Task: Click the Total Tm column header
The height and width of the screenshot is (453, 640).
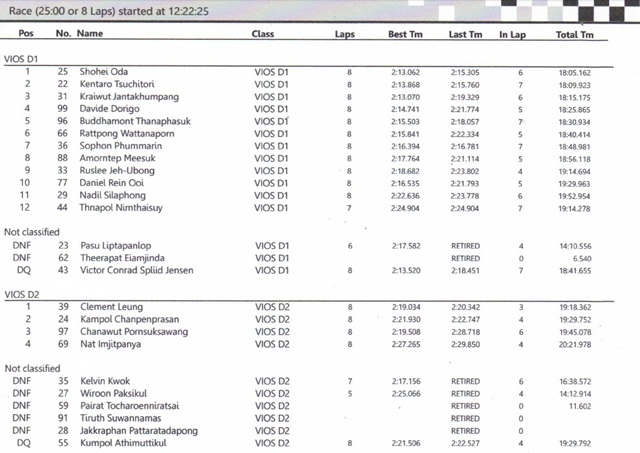Action: pos(574,35)
